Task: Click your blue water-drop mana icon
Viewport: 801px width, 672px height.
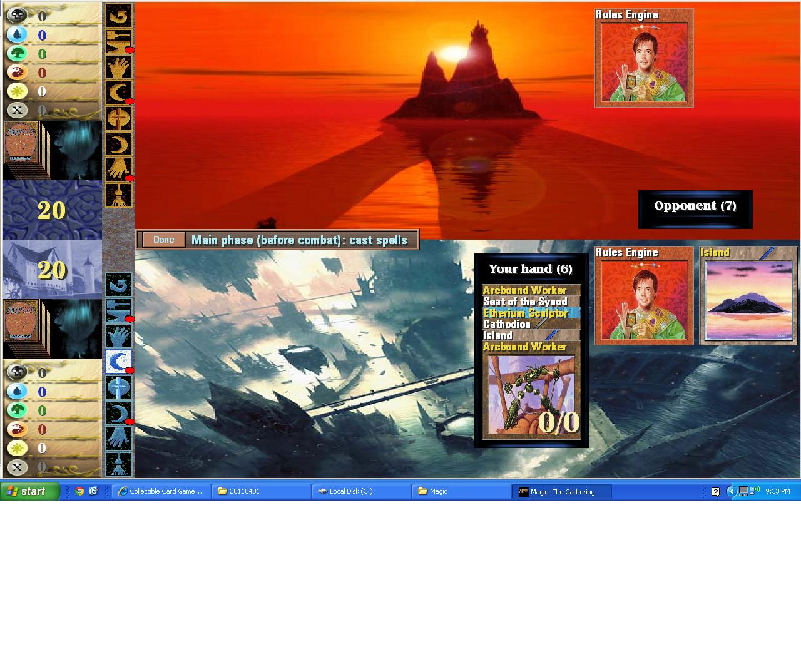Action: click(17, 391)
